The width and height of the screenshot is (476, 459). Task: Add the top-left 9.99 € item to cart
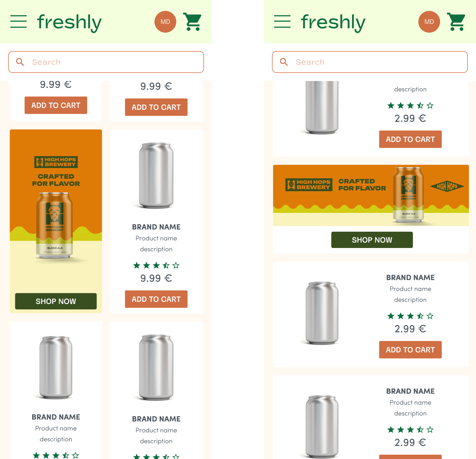(x=56, y=105)
